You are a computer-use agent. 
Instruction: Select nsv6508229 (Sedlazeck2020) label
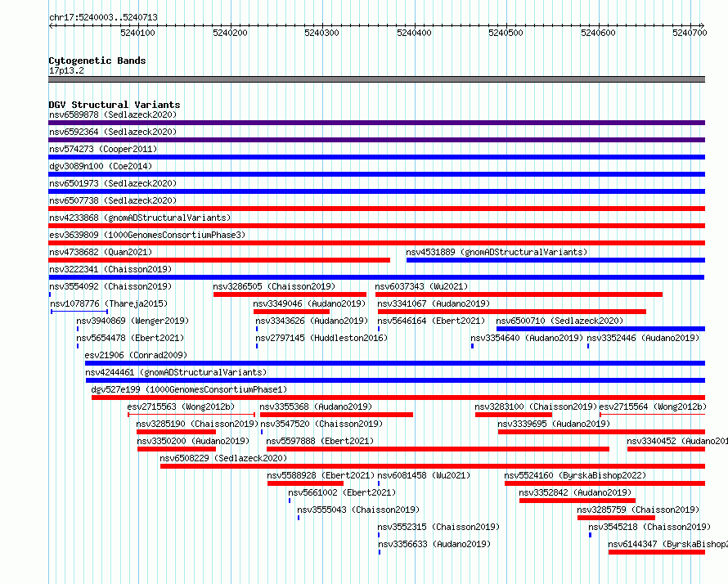pyautogui.click(x=223, y=458)
